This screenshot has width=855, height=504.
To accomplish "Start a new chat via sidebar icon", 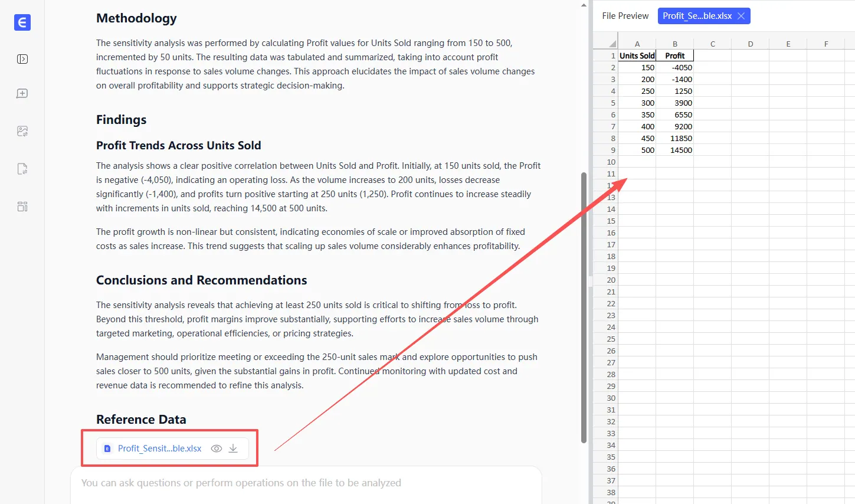I will (x=22, y=94).
